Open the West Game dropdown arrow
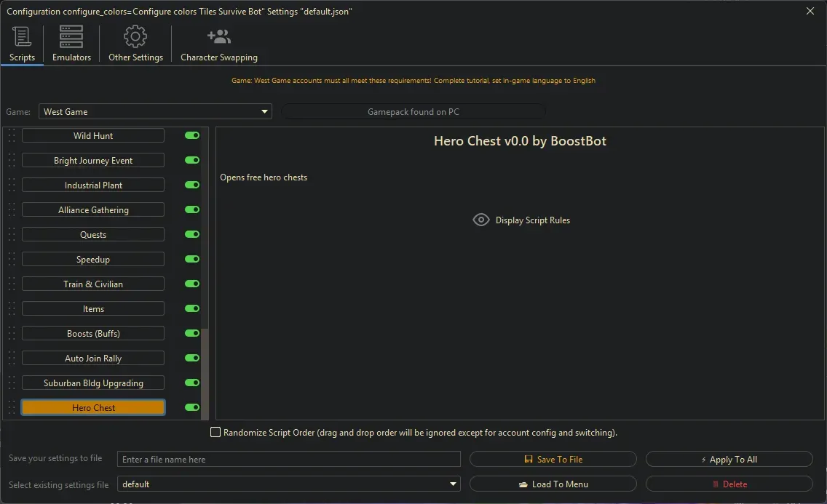This screenshot has height=504, width=827. point(264,111)
